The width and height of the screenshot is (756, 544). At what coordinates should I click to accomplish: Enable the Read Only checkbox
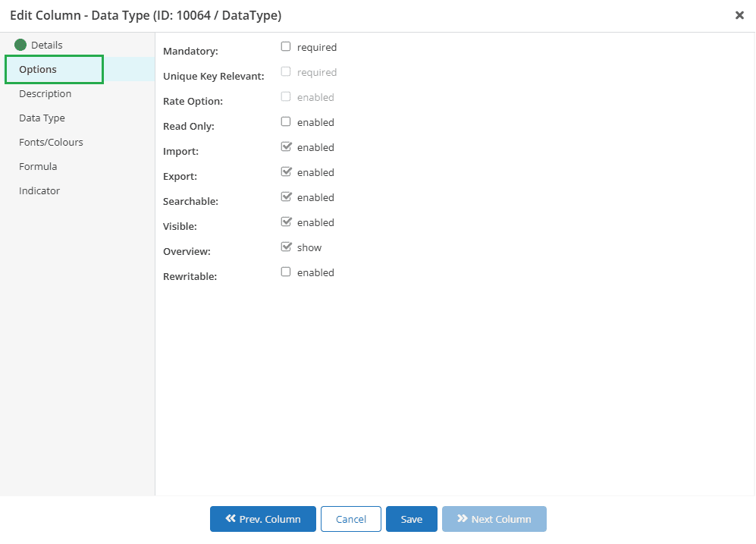click(286, 121)
